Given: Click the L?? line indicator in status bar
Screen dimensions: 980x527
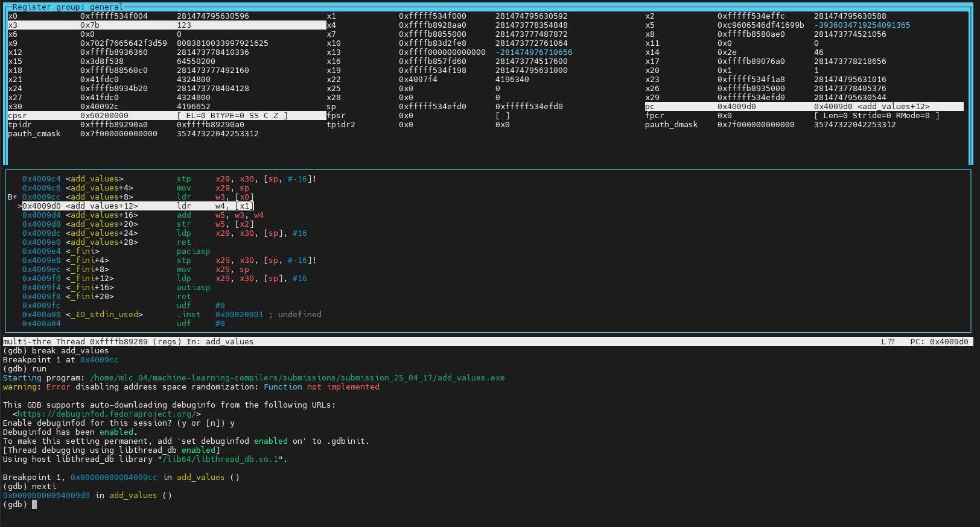Looking at the screenshot, I should [x=888, y=342].
